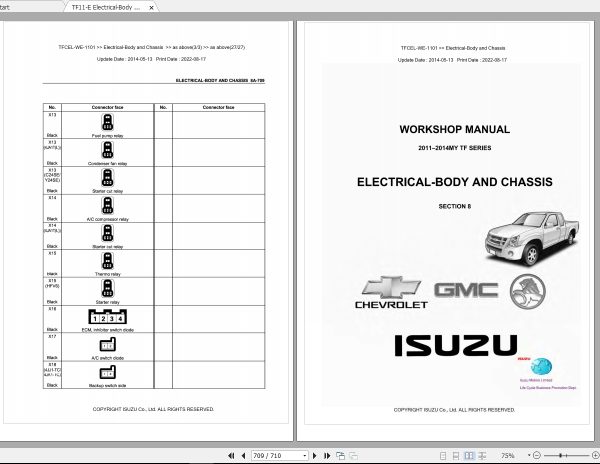Click the WORKSHOP MANUAL heading
The width and height of the screenshot is (600, 464).
click(x=455, y=129)
